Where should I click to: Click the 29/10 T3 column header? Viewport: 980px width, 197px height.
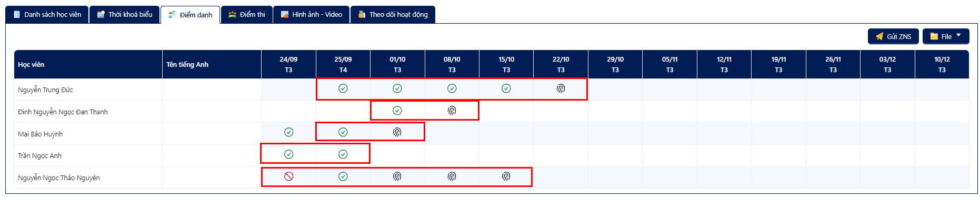click(x=615, y=64)
